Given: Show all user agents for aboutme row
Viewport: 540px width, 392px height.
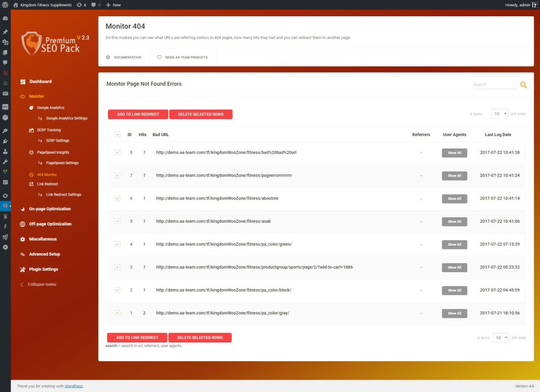Looking at the screenshot, I should (x=454, y=199).
